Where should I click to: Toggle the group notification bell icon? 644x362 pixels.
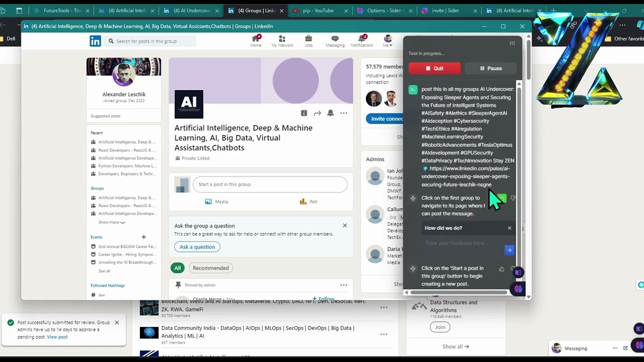click(330, 113)
